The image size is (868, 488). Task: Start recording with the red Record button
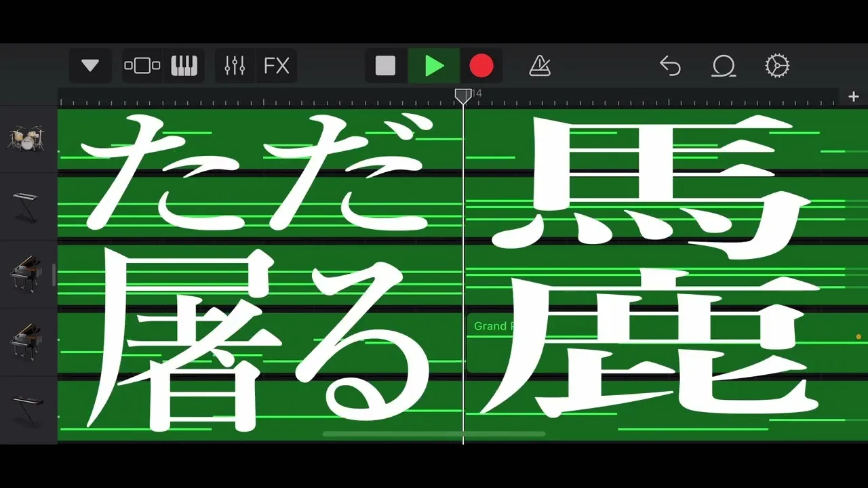point(481,66)
